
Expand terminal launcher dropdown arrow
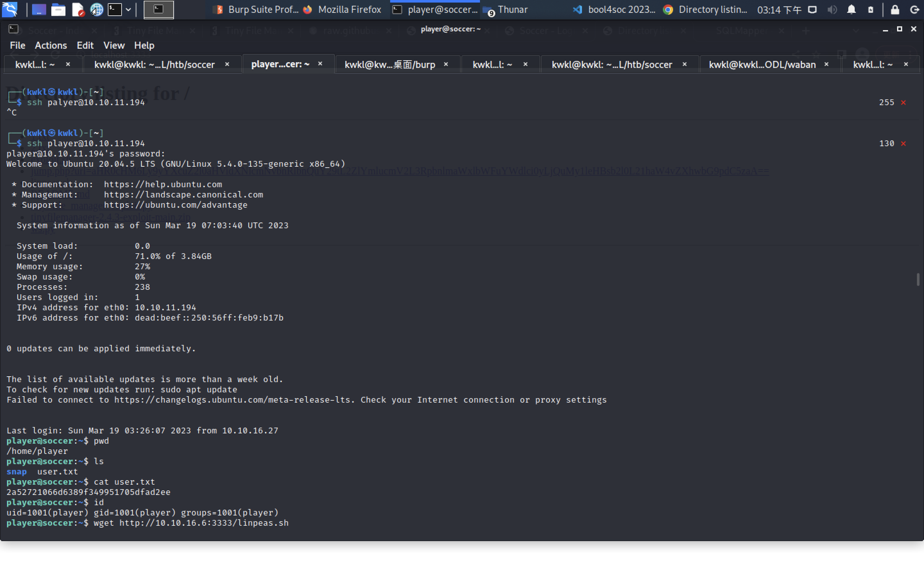pyautogui.click(x=128, y=10)
